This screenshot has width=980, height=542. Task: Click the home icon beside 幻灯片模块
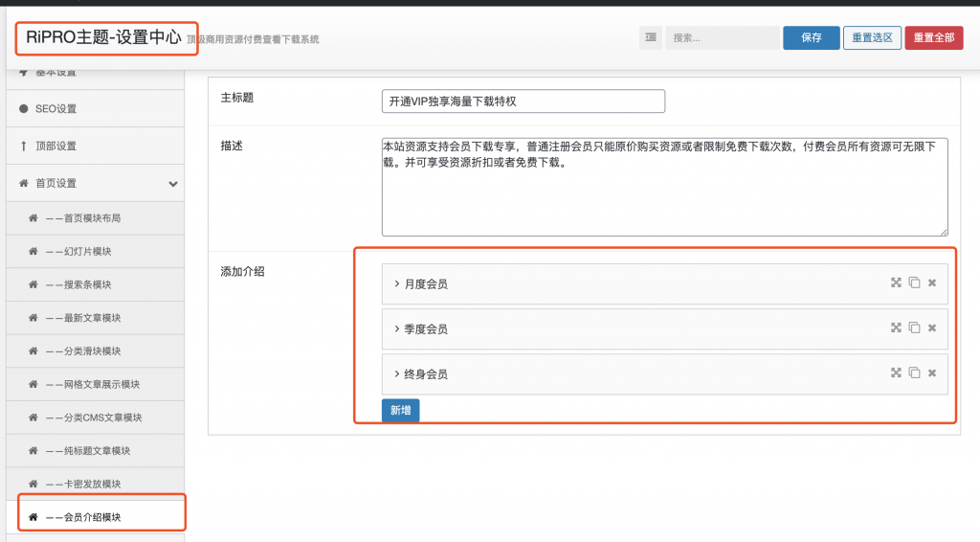click(33, 251)
